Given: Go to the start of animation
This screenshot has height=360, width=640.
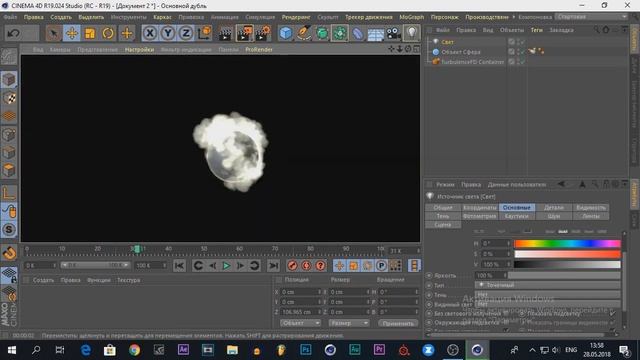Looking at the screenshot, I should pyautogui.click(x=179, y=266).
